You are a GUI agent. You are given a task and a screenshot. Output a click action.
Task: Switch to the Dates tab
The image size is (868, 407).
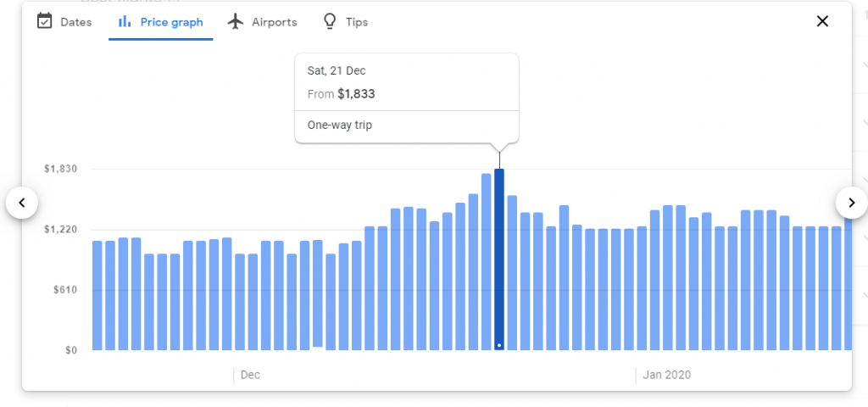pos(64,22)
